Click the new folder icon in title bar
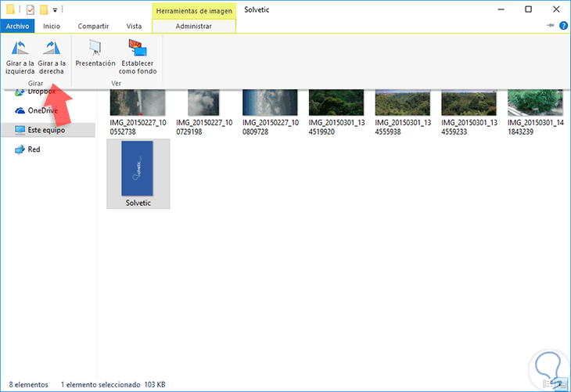This screenshot has width=571, height=392. tap(44, 9)
